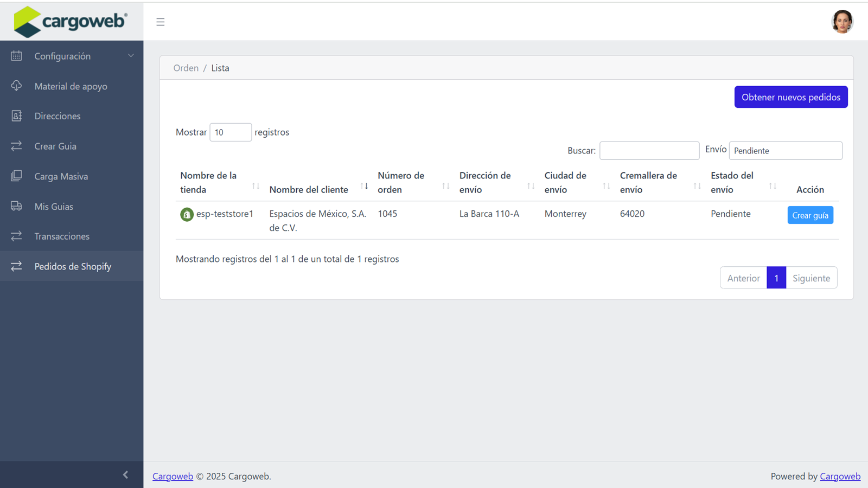868x488 pixels.
Task: Click order number 1045
Action: 387,214
